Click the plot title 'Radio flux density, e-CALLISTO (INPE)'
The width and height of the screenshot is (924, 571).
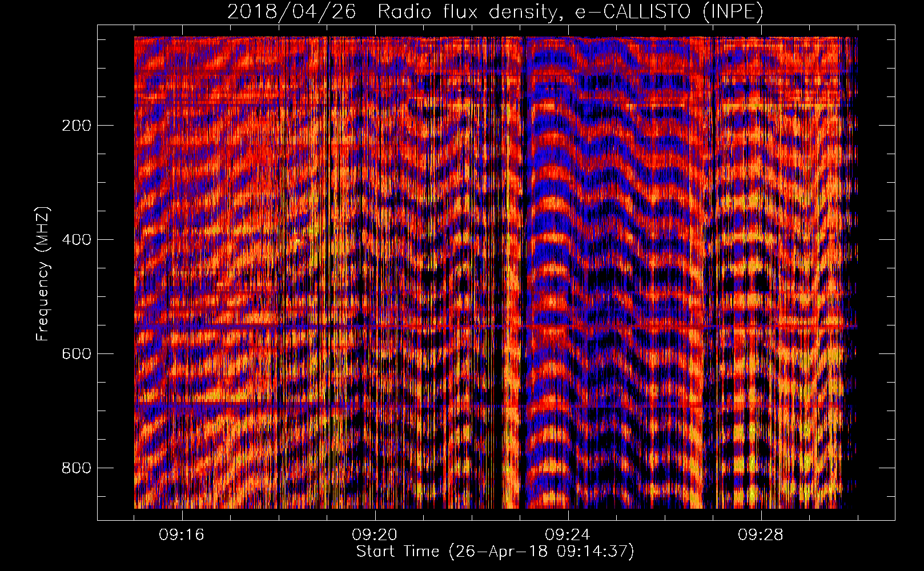571,11
